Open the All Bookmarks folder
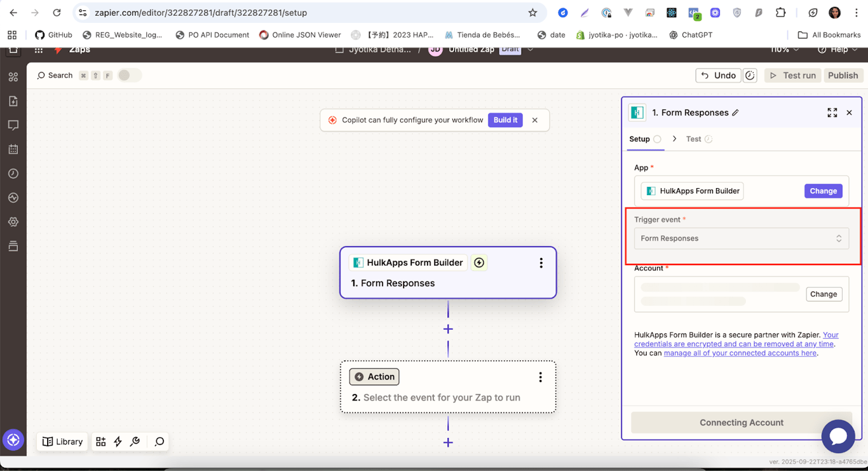This screenshot has width=868, height=471. 829,35
